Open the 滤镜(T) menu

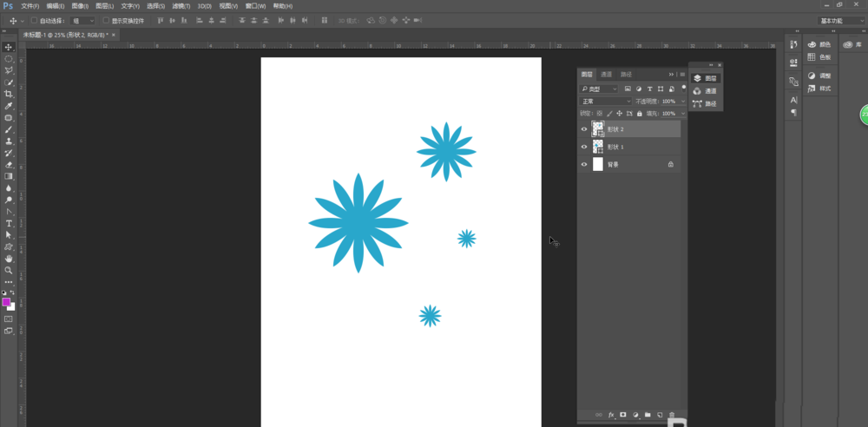181,6
